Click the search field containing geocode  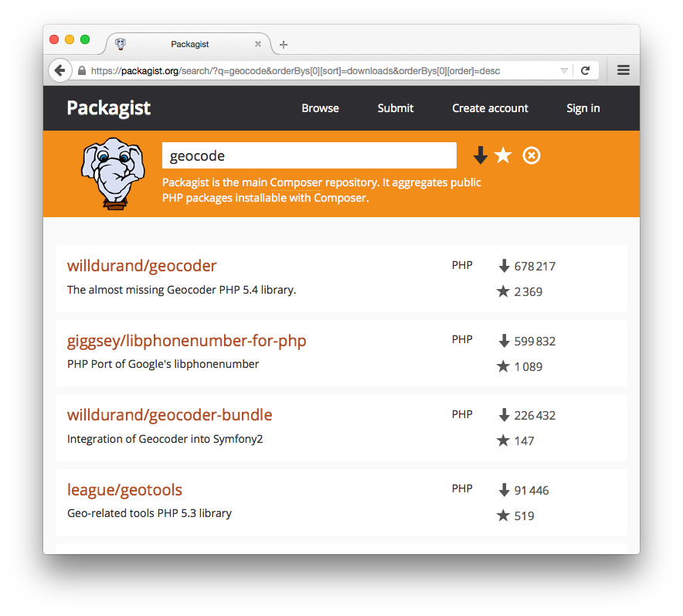[x=309, y=155]
